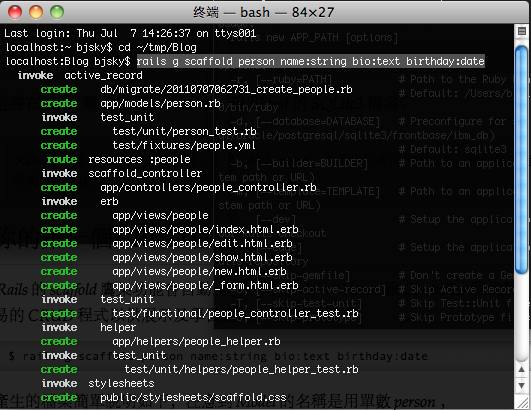Click the window resize grip corner
Image resolution: width=531 pixels, height=410 pixels.
click(522, 403)
